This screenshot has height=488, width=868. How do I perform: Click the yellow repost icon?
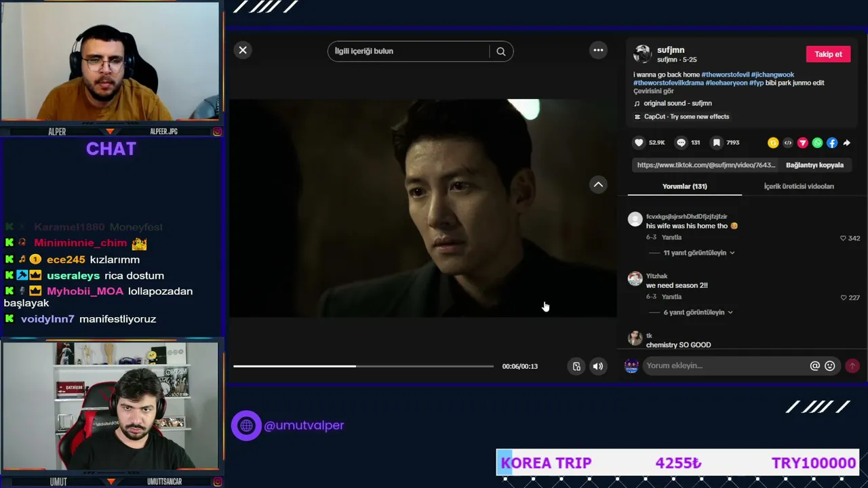(x=773, y=143)
